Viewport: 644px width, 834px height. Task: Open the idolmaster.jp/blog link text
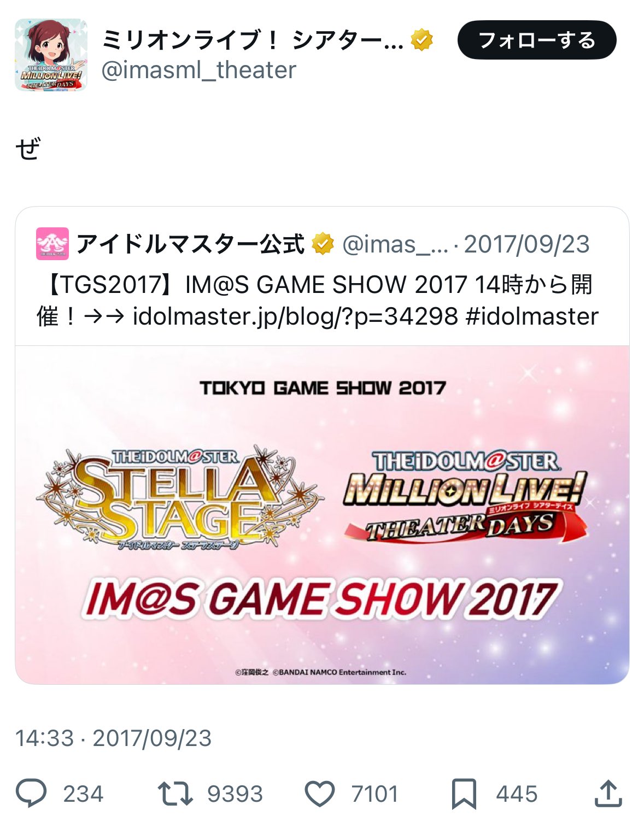click(x=295, y=316)
